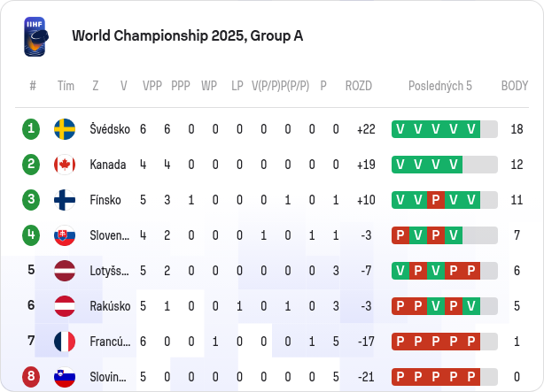The height and width of the screenshot is (392, 544).
Task: Click the Slovenia flag icon
Action: click(x=65, y=377)
